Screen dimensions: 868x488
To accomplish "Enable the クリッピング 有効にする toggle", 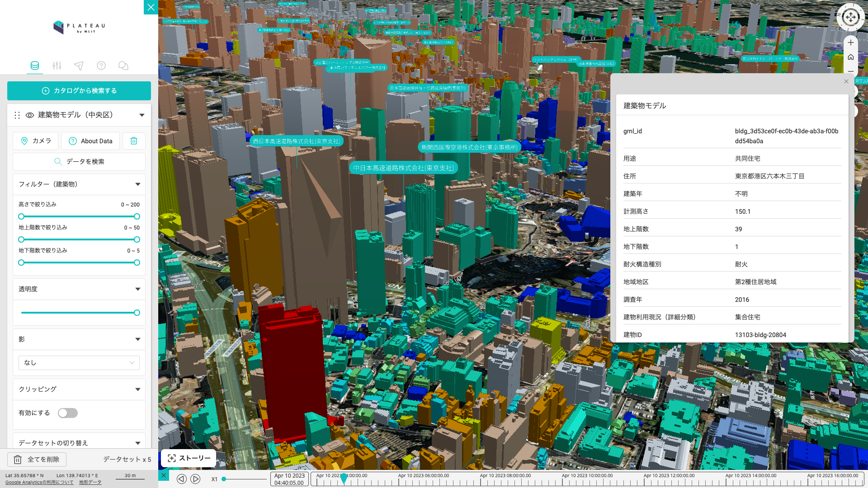I will click(67, 413).
